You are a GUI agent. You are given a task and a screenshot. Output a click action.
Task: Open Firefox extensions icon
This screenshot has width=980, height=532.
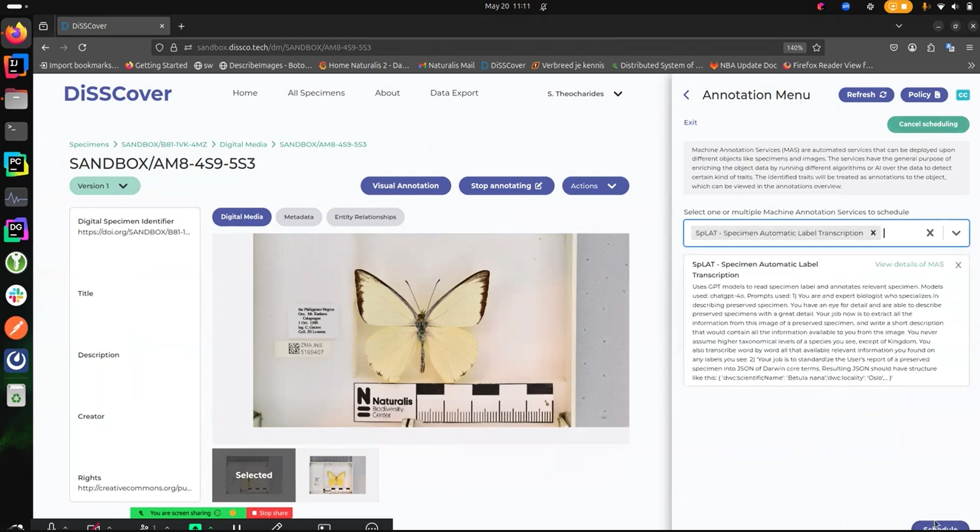point(931,47)
